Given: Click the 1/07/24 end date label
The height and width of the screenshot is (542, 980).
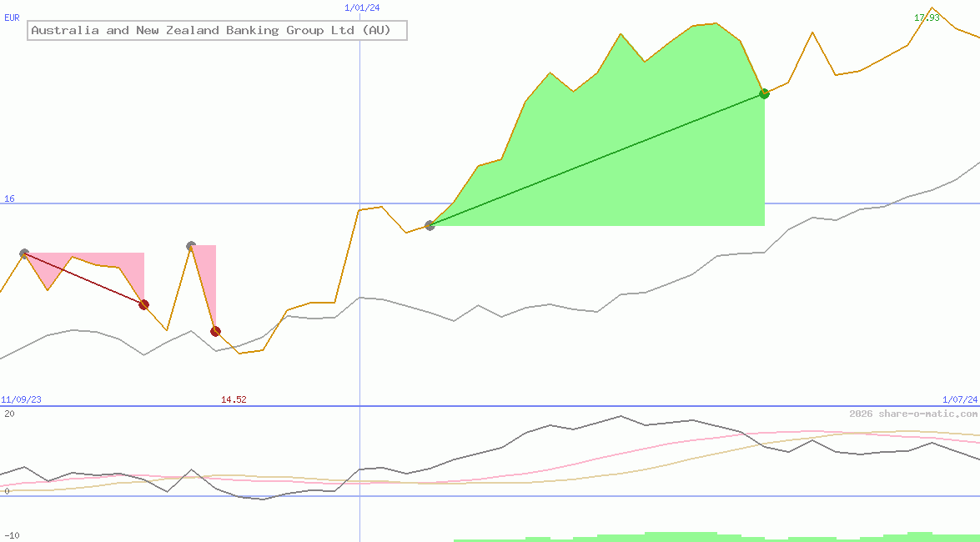Looking at the screenshot, I should coord(961,399).
